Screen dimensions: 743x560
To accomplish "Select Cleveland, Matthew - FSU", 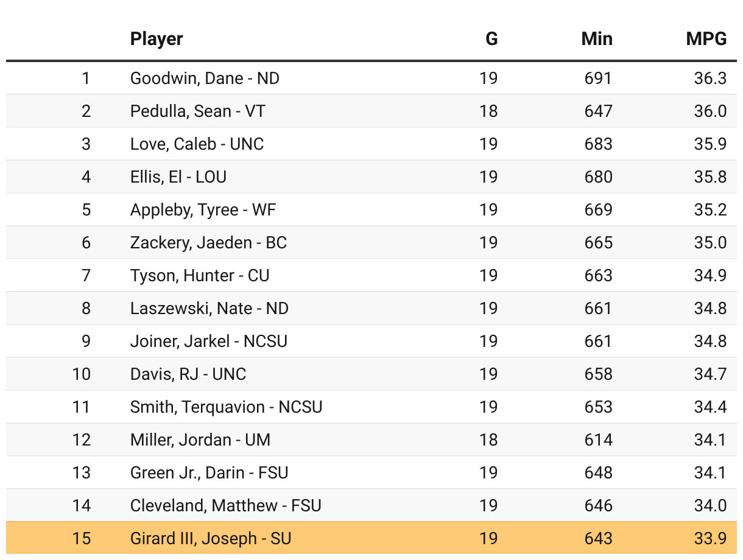I will (x=225, y=506).
